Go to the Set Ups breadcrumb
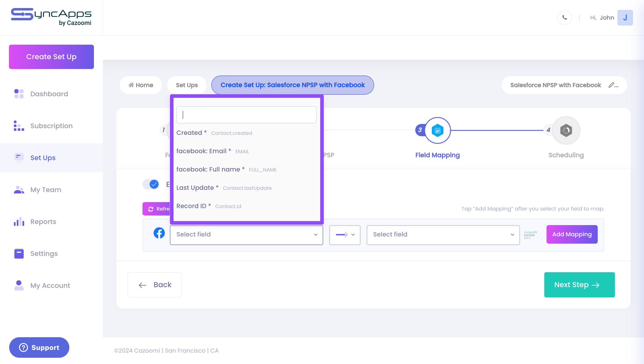 [187, 85]
